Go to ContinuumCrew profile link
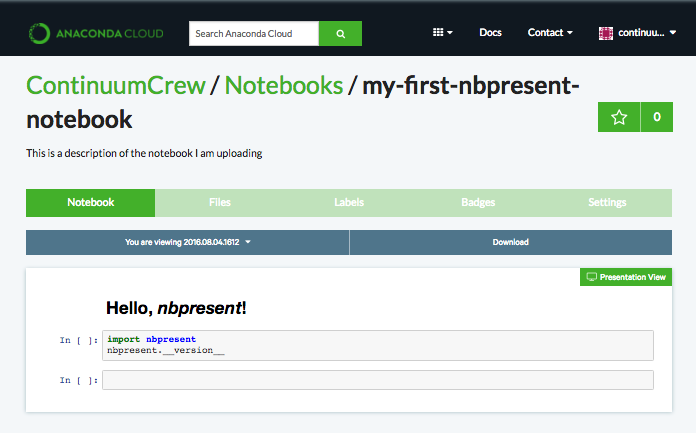This screenshot has width=696, height=433. [x=116, y=85]
